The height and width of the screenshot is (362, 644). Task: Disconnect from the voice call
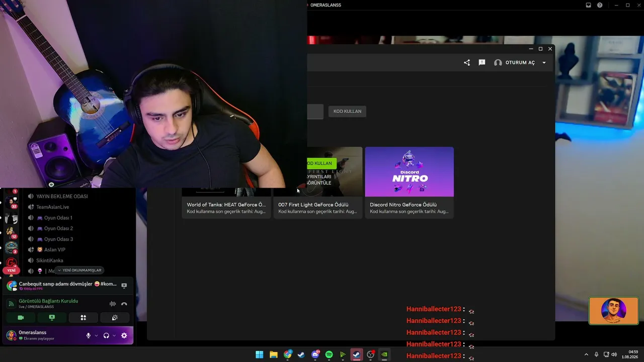pyautogui.click(x=124, y=304)
